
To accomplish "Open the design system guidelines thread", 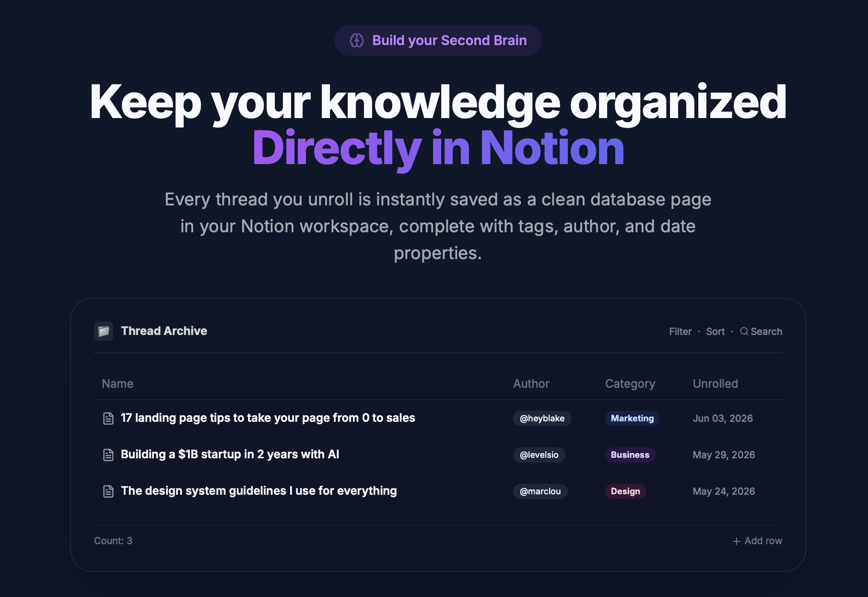I will (x=258, y=491).
